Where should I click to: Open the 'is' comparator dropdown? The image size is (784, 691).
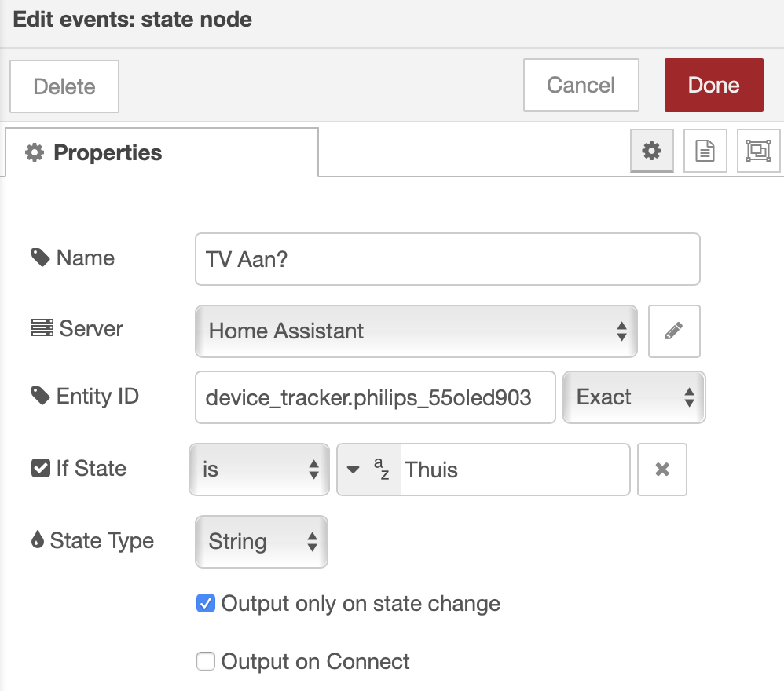[x=258, y=470]
